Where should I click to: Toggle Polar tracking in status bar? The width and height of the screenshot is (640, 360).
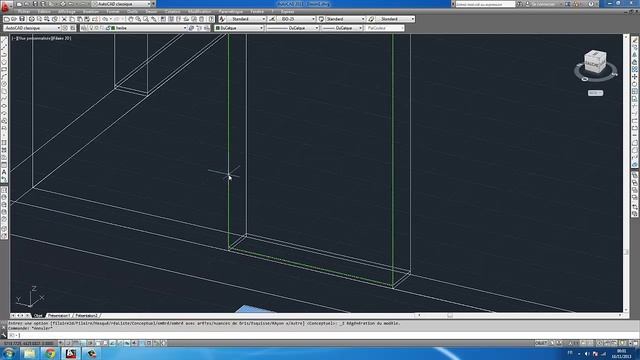coord(90,343)
